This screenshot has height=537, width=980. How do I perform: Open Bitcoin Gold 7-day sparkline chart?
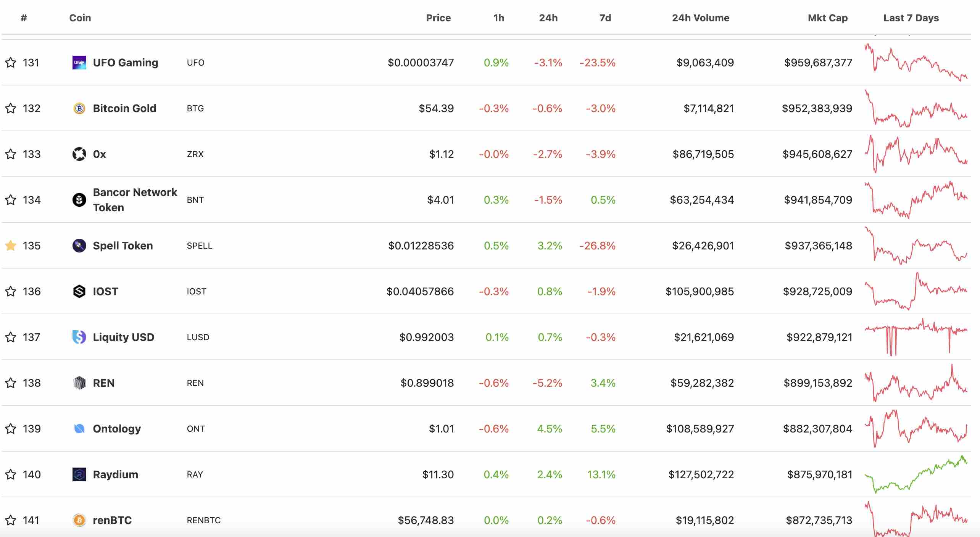coord(916,108)
